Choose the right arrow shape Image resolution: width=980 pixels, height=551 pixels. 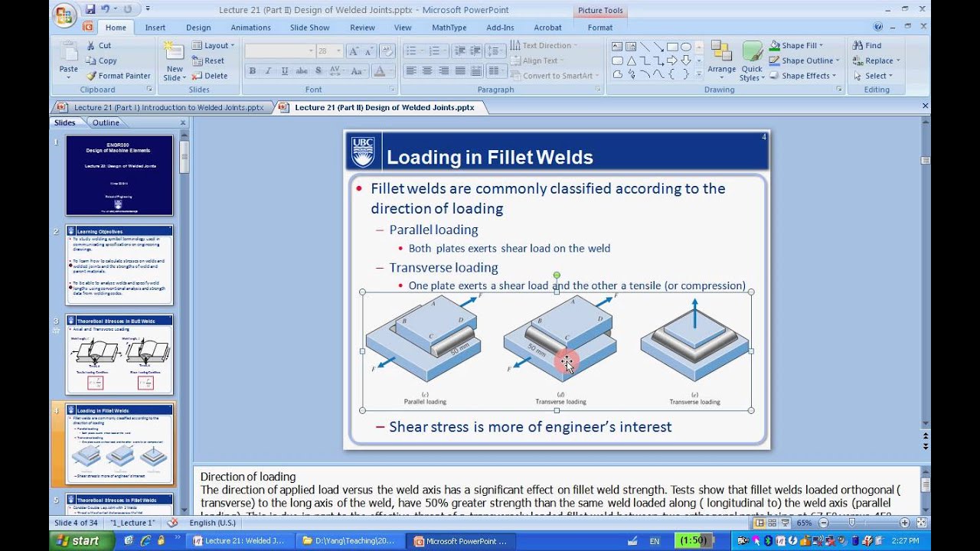pos(672,60)
